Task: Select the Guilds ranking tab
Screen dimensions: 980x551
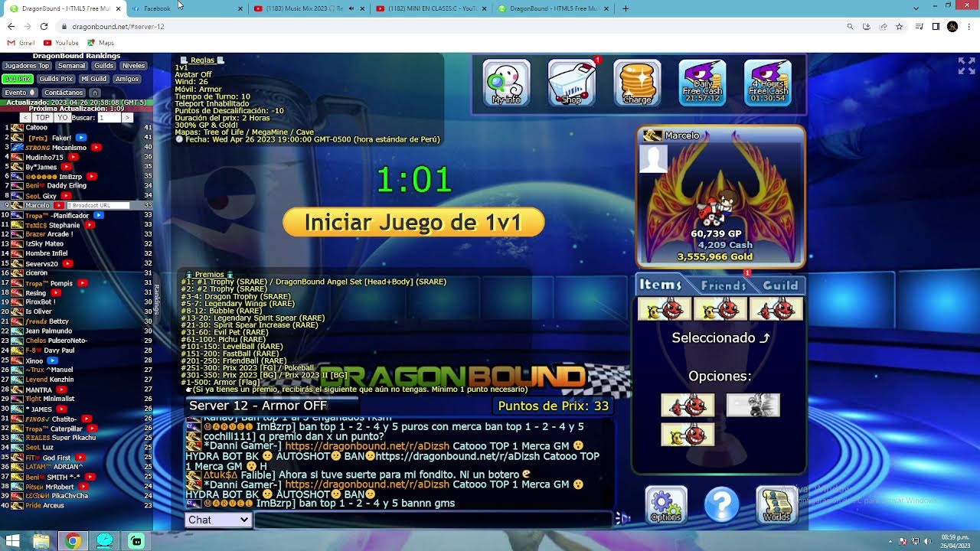Action: (104, 66)
